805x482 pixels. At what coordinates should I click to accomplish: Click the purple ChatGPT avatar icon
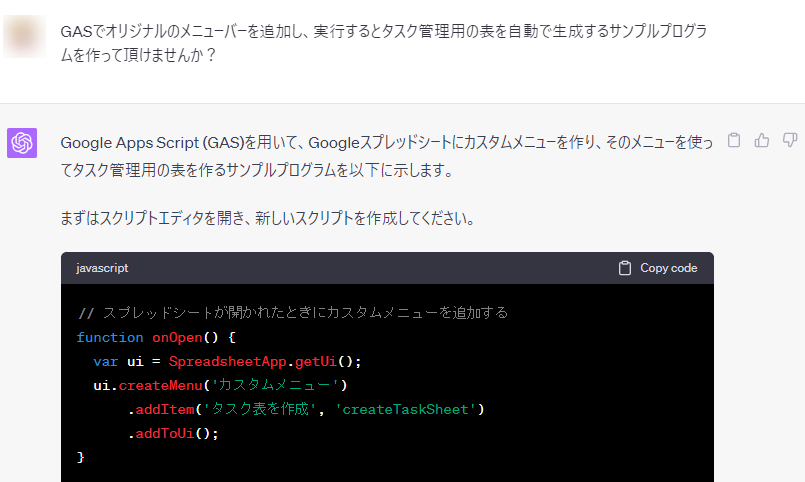23,143
